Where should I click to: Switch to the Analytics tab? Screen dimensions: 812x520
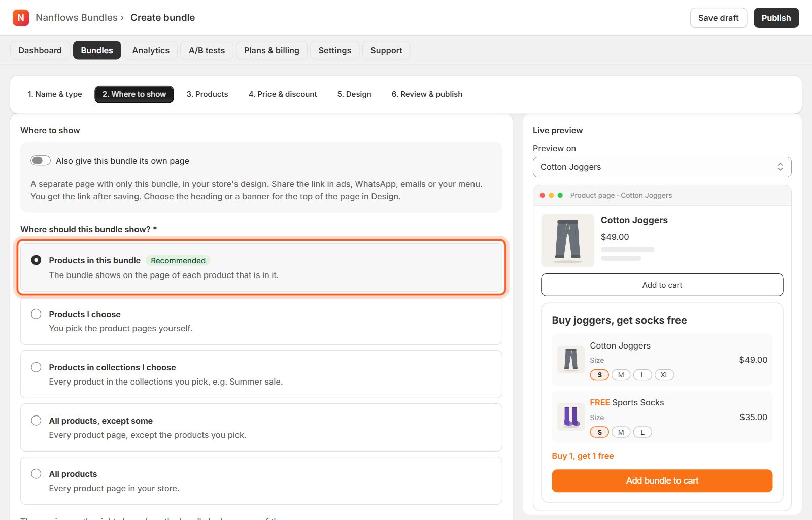[x=151, y=50]
